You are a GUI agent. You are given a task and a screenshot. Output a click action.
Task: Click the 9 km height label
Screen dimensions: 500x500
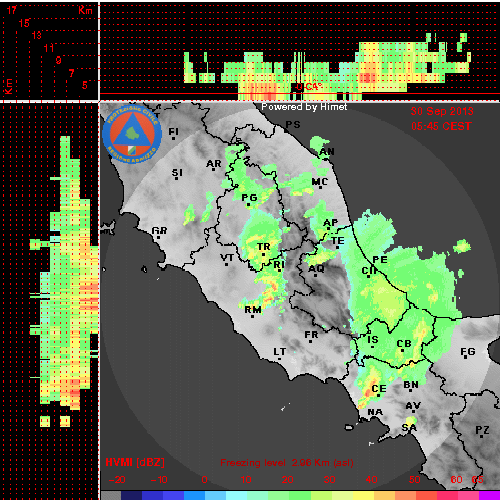(58, 60)
